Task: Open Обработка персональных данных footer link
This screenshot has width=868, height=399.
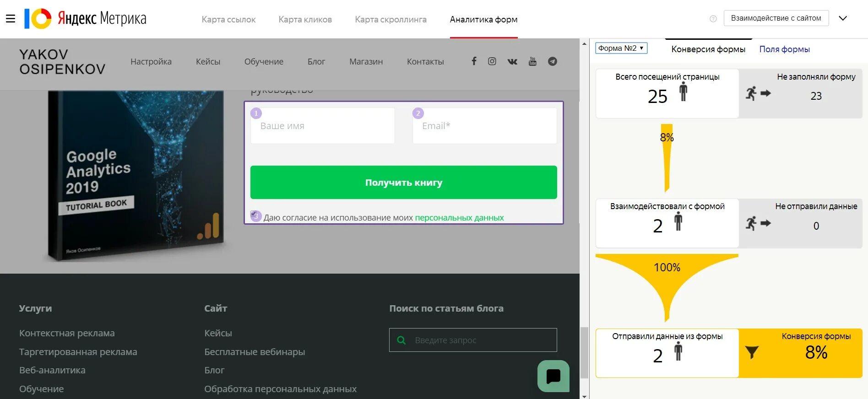Action: click(280, 389)
